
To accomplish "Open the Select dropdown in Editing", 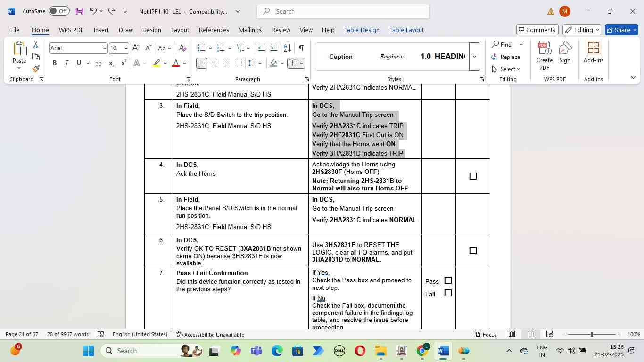I will tap(505, 69).
